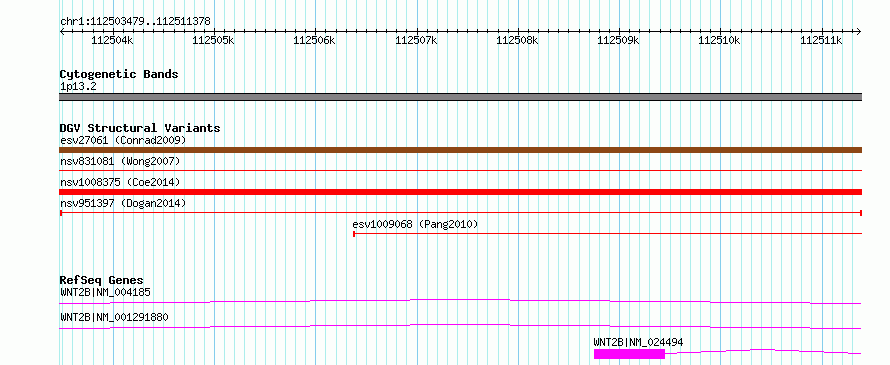Click the 112505k ruler tick label
The height and width of the screenshot is (365, 890).
(x=213, y=40)
